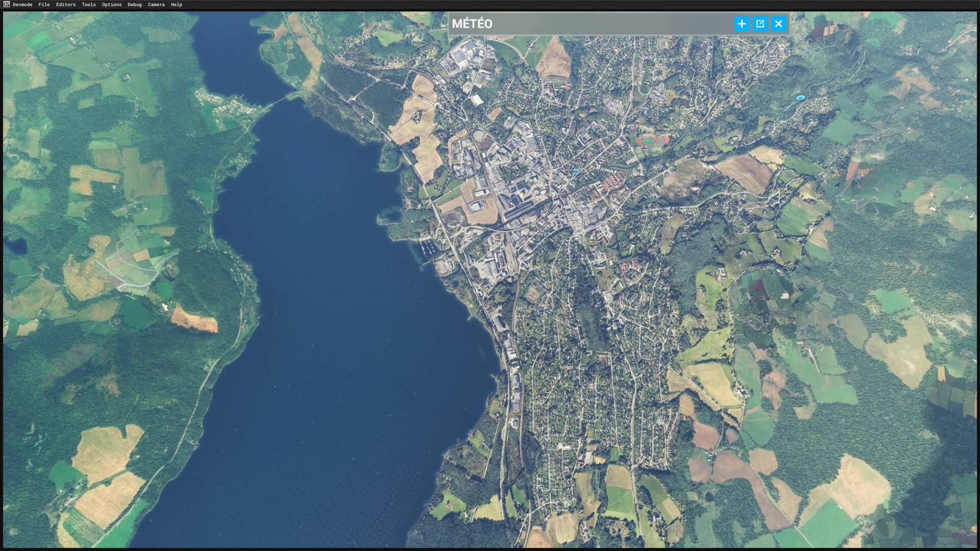Open the Tools menu

click(89, 5)
